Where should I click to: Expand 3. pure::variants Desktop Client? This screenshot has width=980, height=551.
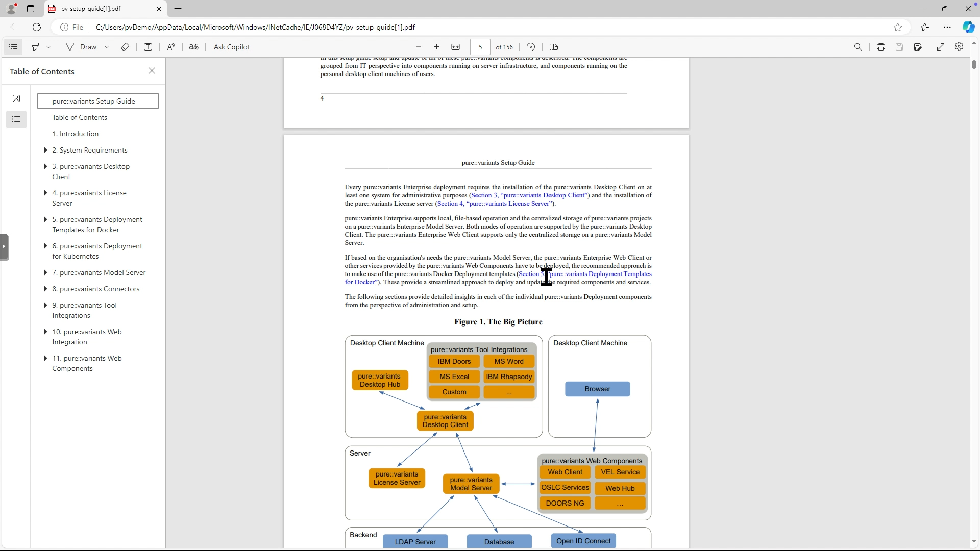[45, 166]
